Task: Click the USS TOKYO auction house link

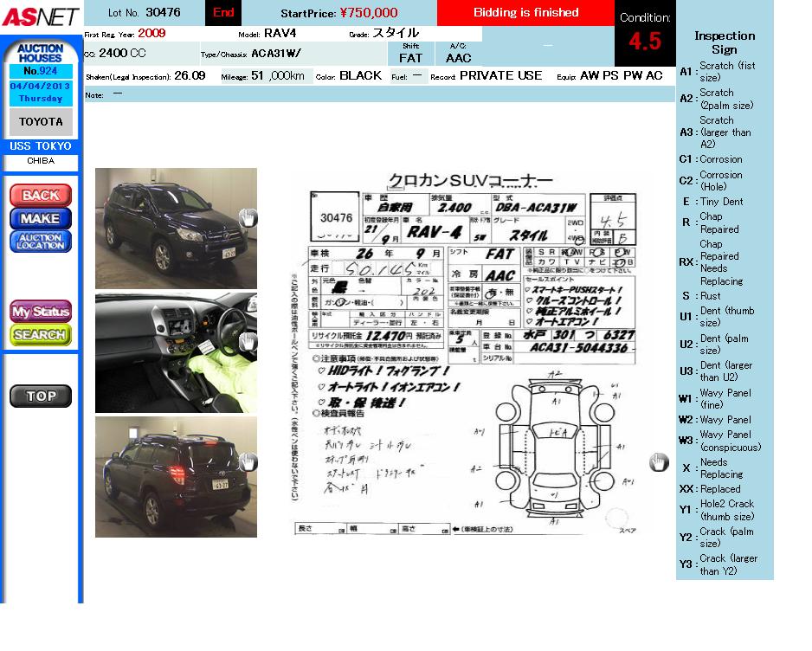Action: (41, 146)
